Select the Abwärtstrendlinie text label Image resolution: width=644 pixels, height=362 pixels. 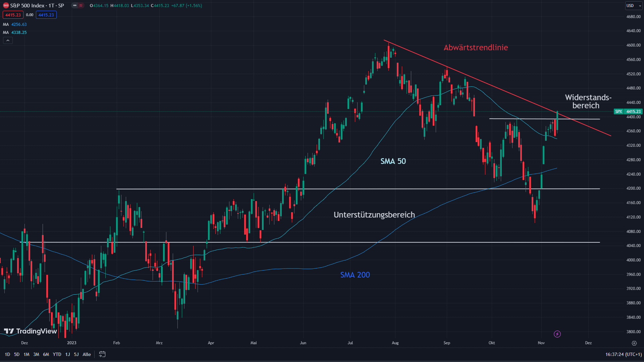pyautogui.click(x=476, y=48)
